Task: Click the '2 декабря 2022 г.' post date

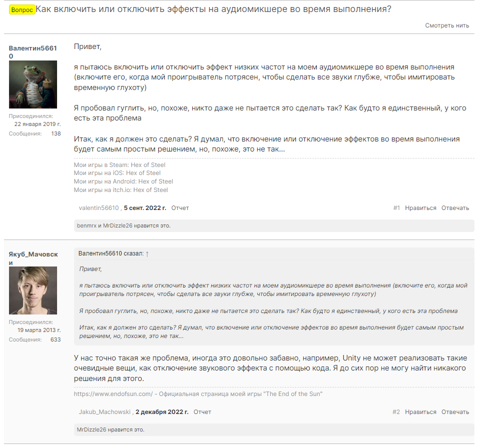Action: click(162, 412)
